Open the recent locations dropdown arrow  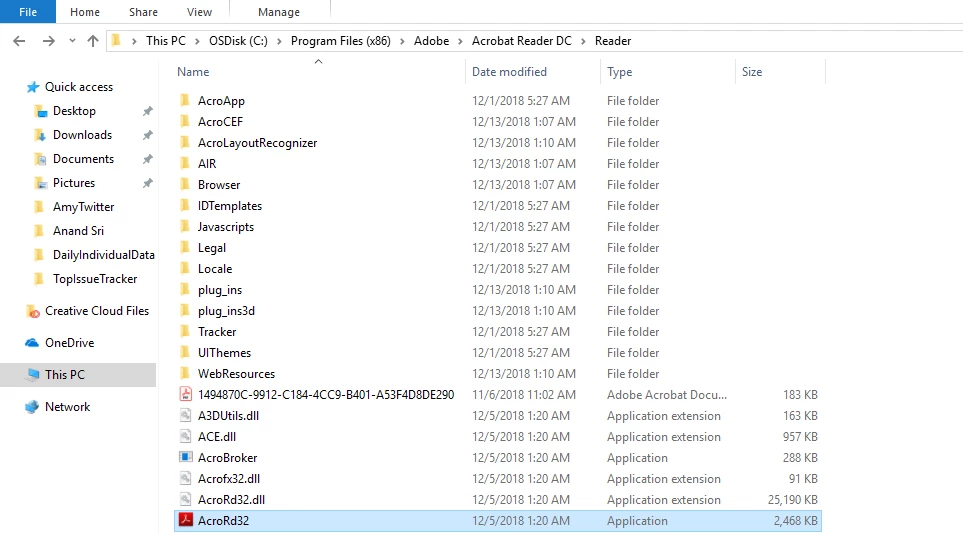[72, 41]
